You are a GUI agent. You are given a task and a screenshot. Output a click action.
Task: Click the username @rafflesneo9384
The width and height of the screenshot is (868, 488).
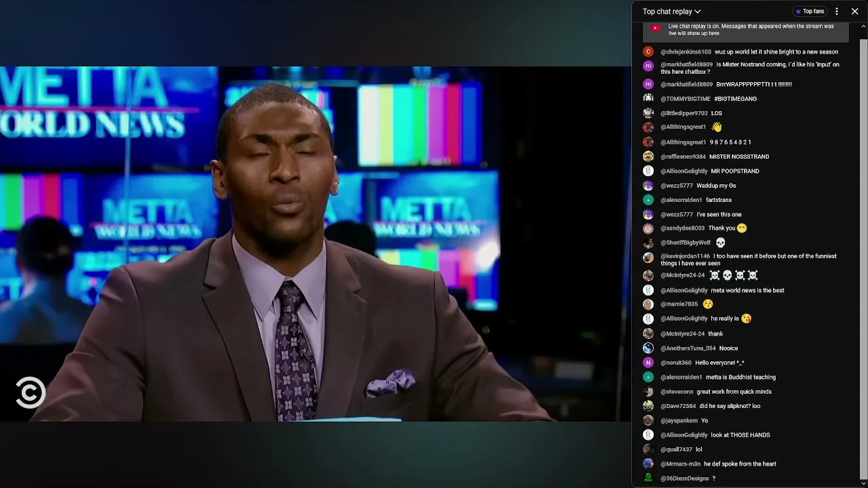click(x=683, y=157)
